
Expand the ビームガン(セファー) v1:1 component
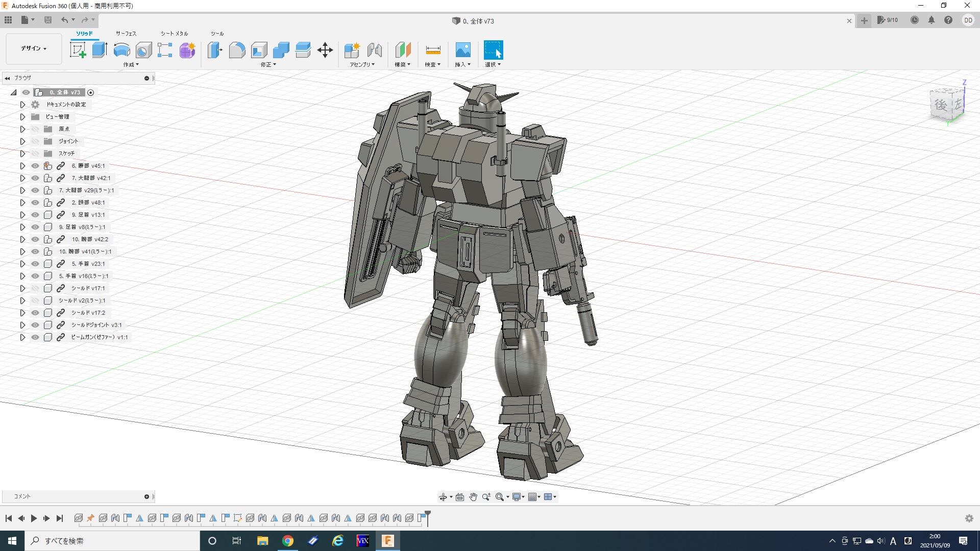pyautogui.click(x=22, y=337)
